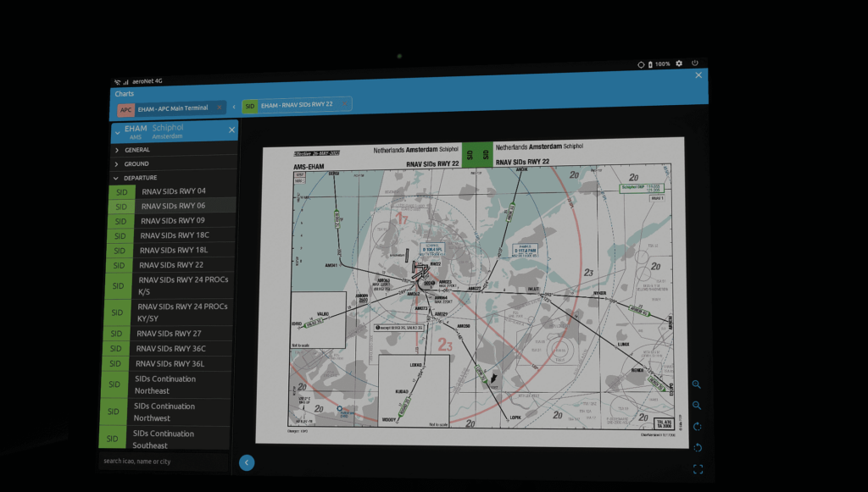Image resolution: width=868 pixels, height=492 pixels.
Task: Click the displayed SID chart image
Action: pos(471,293)
